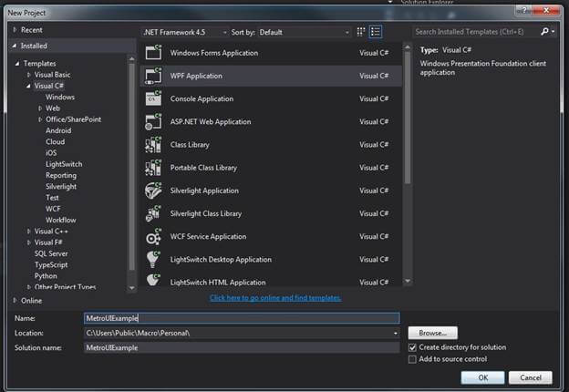Toggle Create directory for solution checkbox

tap(412, 347)
